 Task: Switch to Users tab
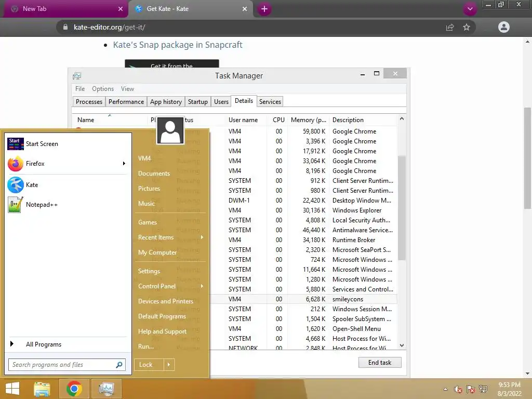point(221,102)
